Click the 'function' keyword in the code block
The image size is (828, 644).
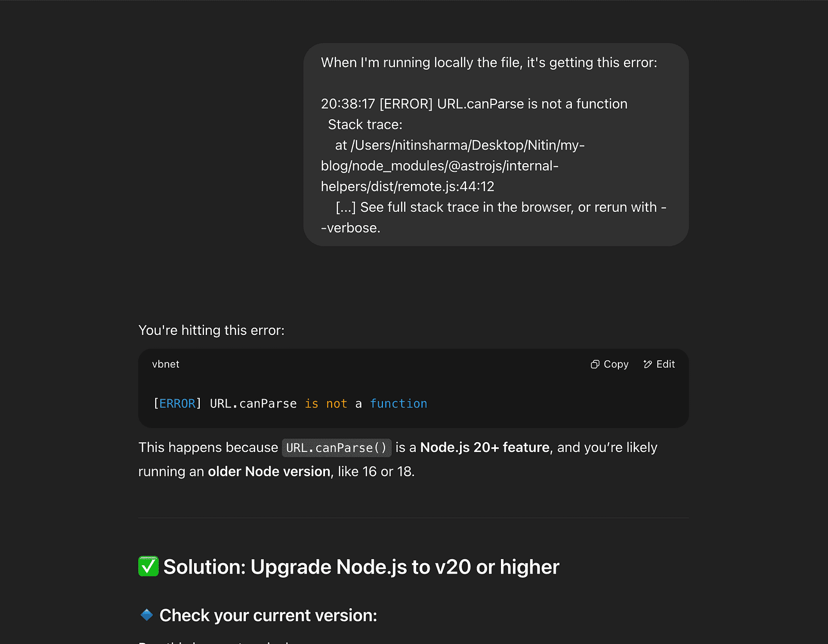[398, 404]
